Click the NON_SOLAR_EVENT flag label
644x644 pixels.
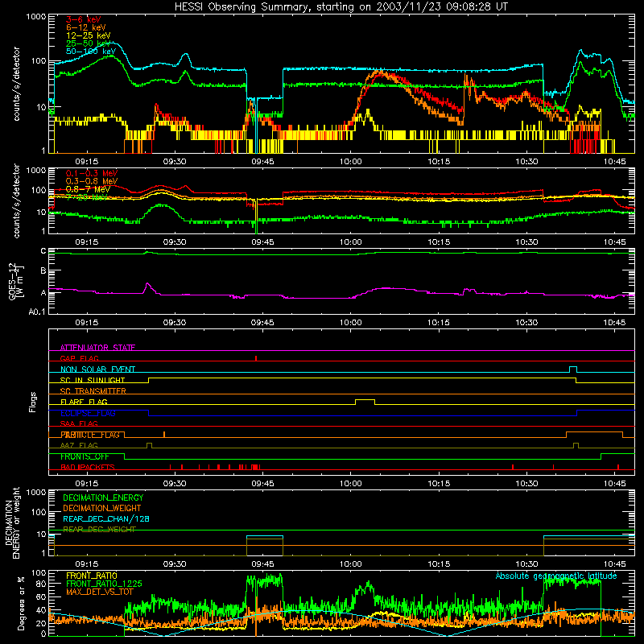point(97,369)
